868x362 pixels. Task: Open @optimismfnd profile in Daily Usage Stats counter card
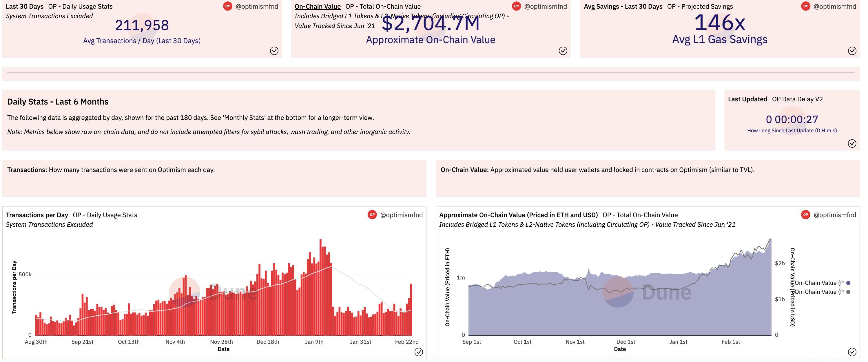pyautogui.click(x=257, y=6)
